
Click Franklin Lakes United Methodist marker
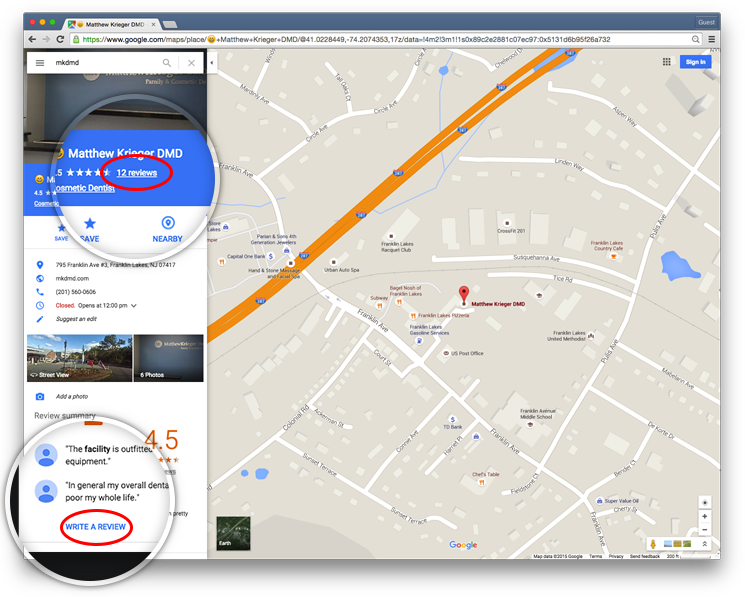591,336
